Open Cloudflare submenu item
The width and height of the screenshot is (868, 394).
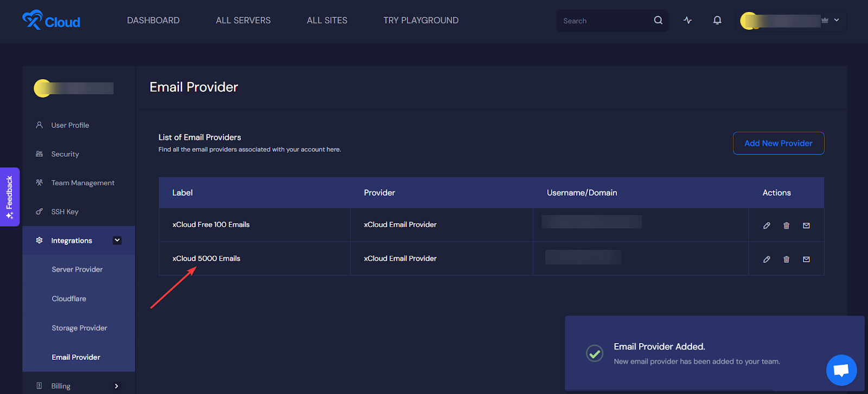pos(69,299)
